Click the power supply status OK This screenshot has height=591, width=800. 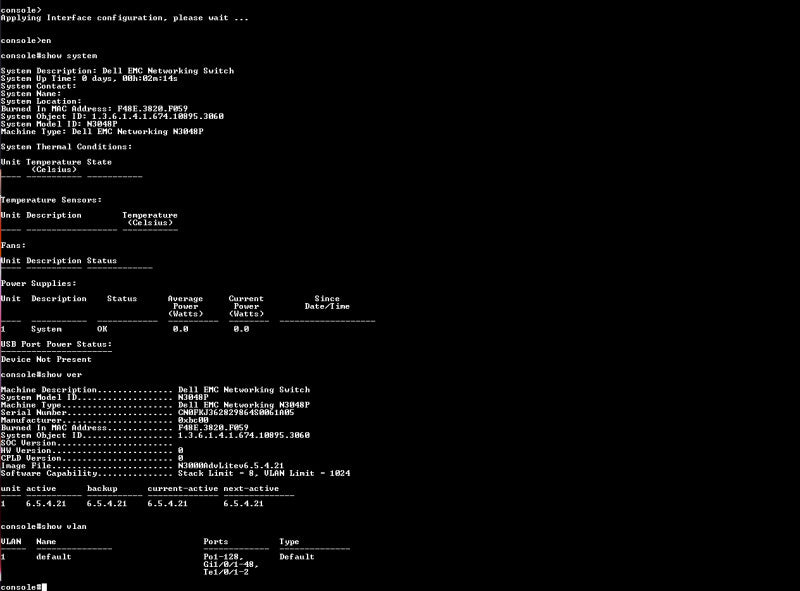click(x=103, y=329)
